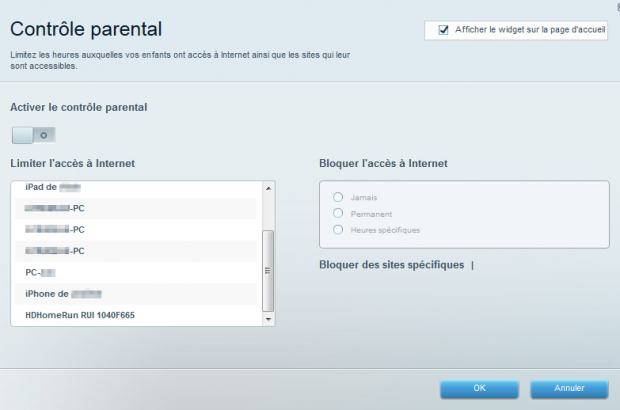620x410 pixels.
Task: Select the iPad device in the list
Action: pyautogui.click(x=54, y=187)
